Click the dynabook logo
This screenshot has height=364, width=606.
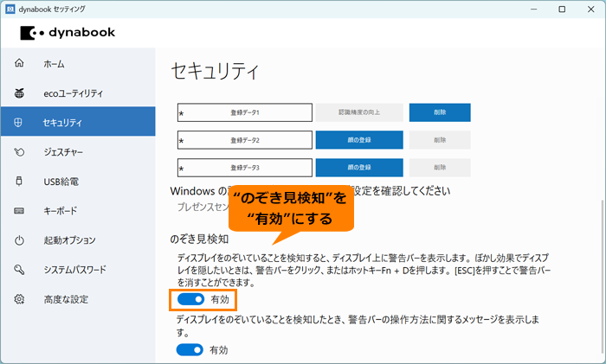tap(68, 33)
